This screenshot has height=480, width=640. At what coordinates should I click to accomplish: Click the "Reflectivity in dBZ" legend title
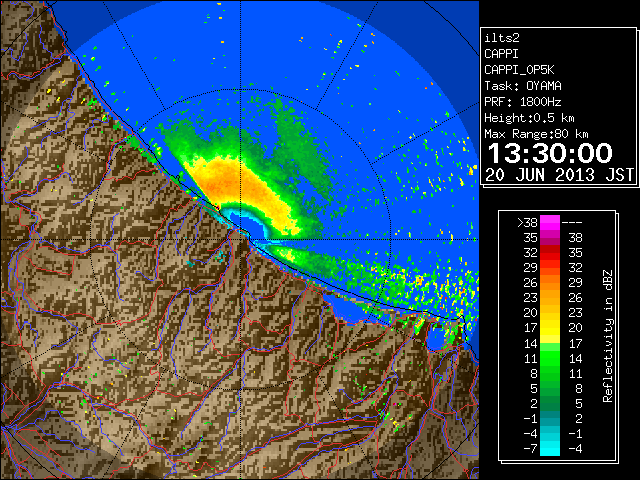tap(608, 336)
